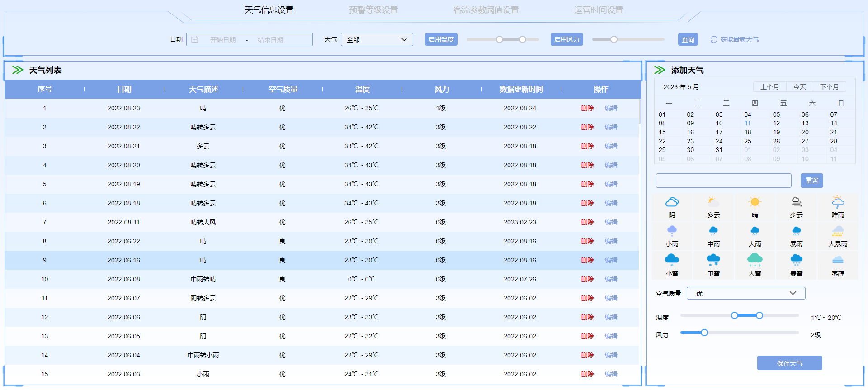Click the 温度 column header
This screenshot has width=868, height=390.
pos(362,89)
